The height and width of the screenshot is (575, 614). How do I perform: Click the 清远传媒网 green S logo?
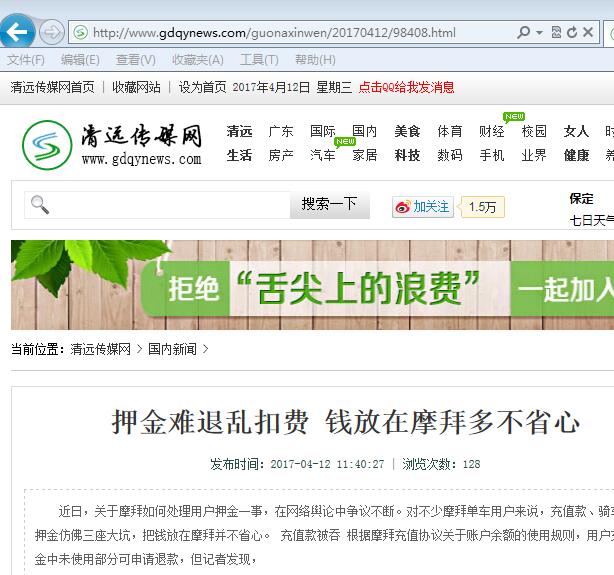point(47,145)
